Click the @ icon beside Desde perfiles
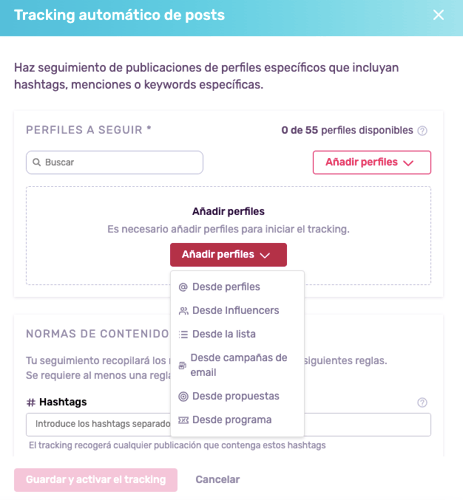The image size is (463, 500). click(183, 287)
